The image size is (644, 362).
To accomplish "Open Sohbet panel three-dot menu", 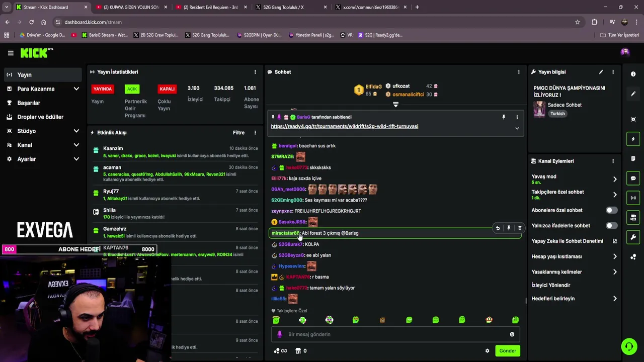I will 519,72.
